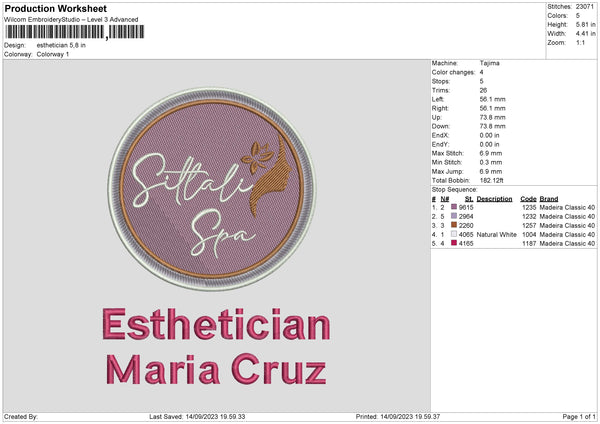This screenshot has width=600, height=424.
Task: Click the 'EndY:' label
Action: coord(440,144)
